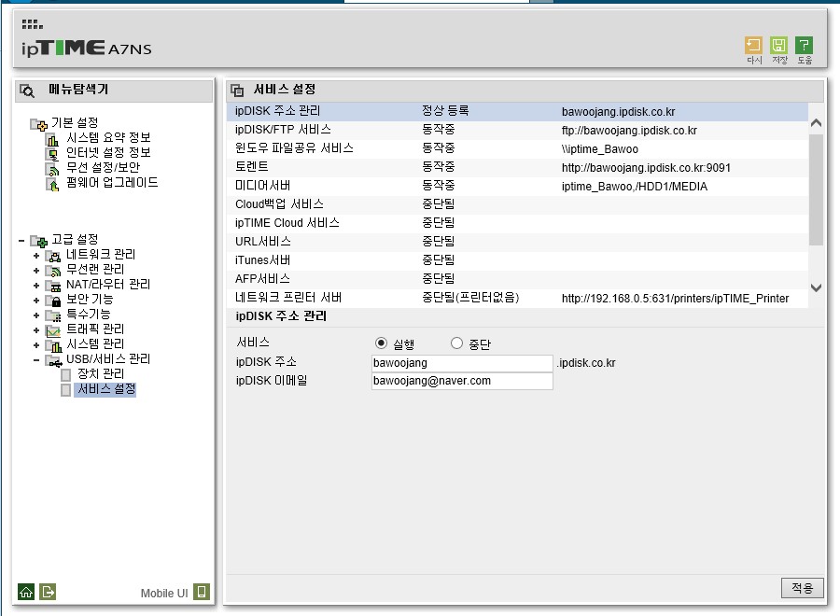This screenshot has width=840, height=616.
Task: Click the 기본 설정 folder icon
Action: tap(38, 124)
